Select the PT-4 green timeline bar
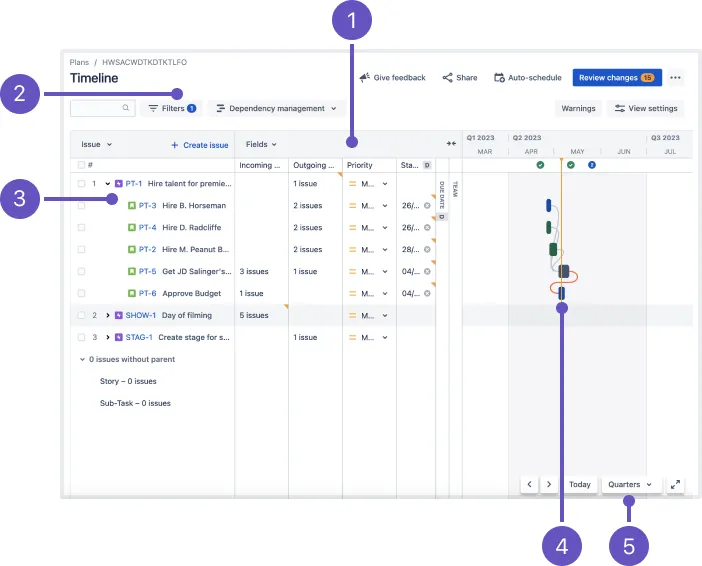The height and width of the screenshot is (566, 702). [x=548, y=227]
